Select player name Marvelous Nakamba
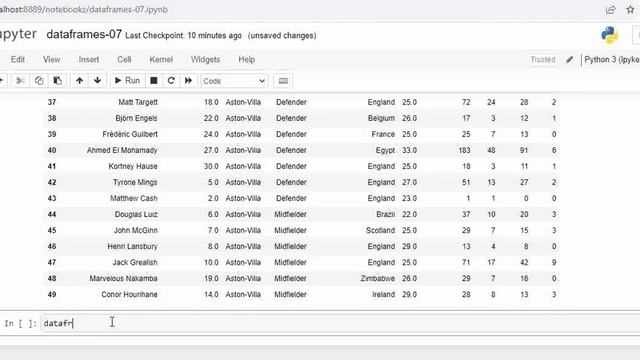This screenshot has height=360, width=640. [x=124, y=278]
